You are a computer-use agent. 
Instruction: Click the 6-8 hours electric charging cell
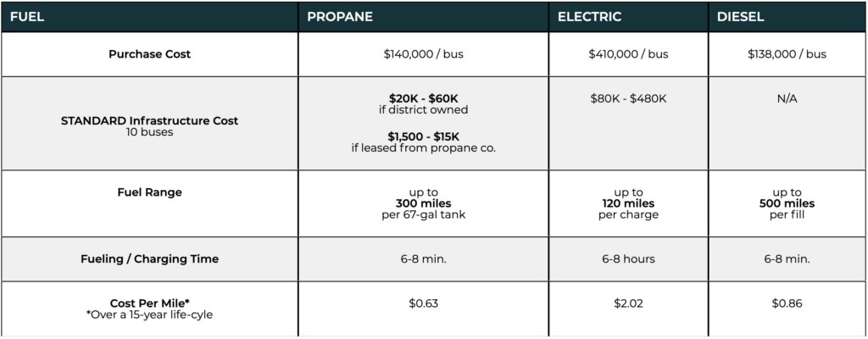pyautogui.click(x=628, y=259)
